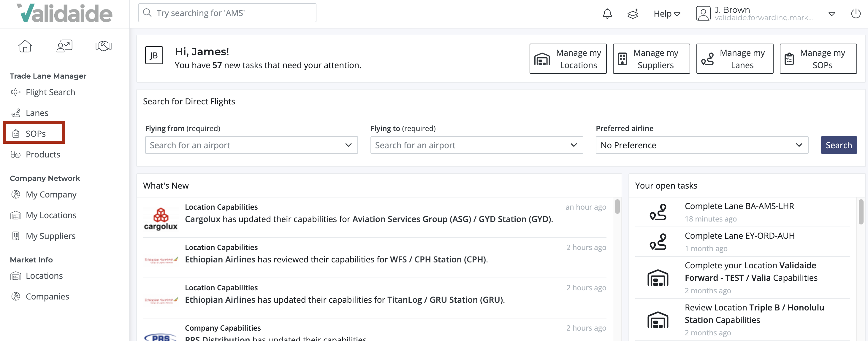
Task: Select the Flight Search icon
Action: click(x=15, y=92)
